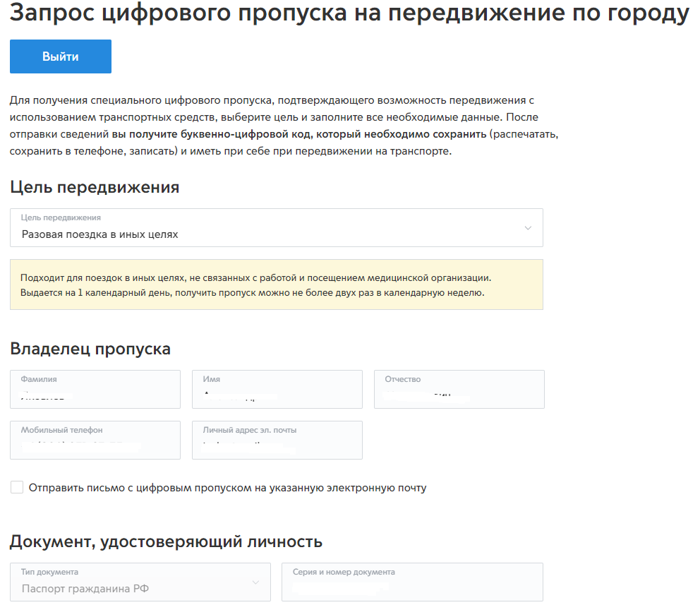Screen dimensions: 700x605
Task: Expand the dropdown chevron on Цель передвижения
Action: pyautogui.click(x=526, y=227)
